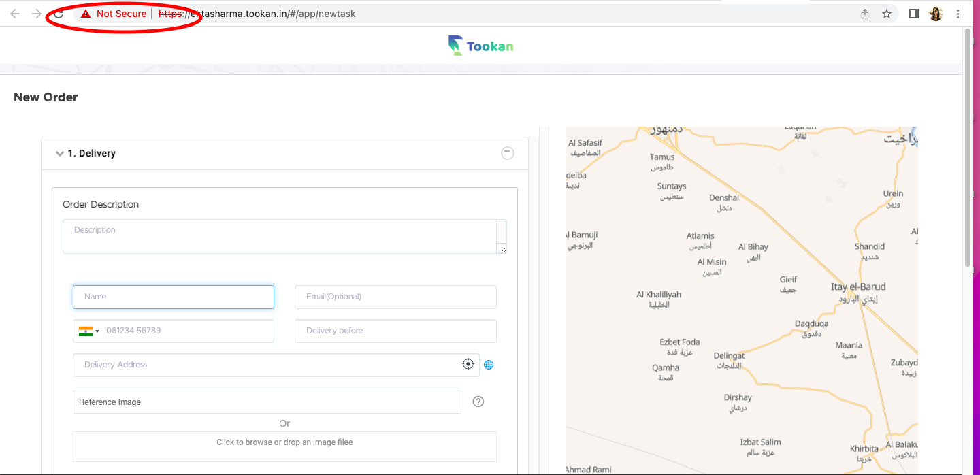The height and width of the screenshot is (475, 980).
Task: Click the '1. Delivery' section heading
Action: coord(91,154)
